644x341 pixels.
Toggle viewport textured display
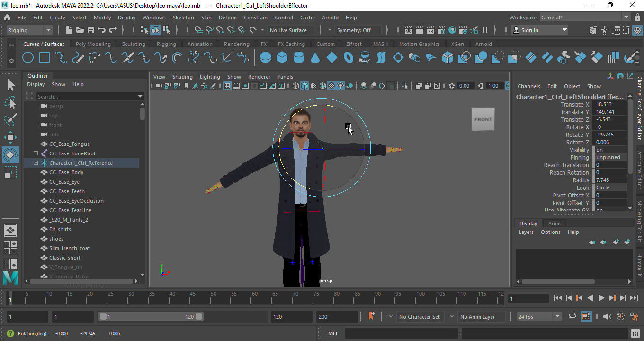point(331,86)
